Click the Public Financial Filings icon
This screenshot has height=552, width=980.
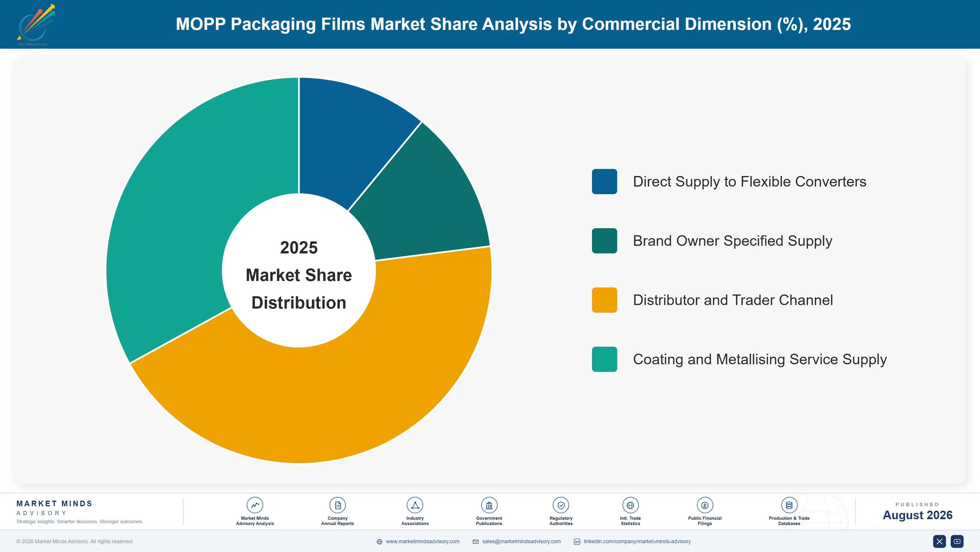pyautogui.click(x=705, y=505)
